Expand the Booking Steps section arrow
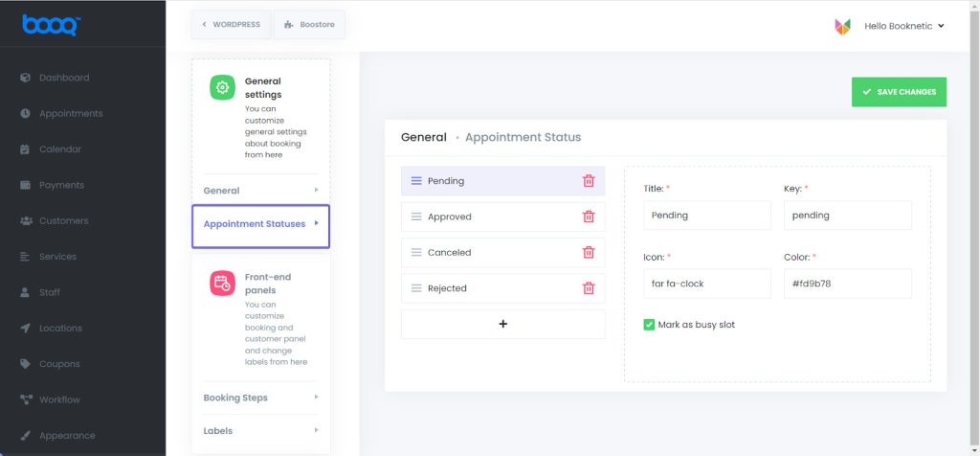This screenshot has width=980, height=456. point(316,397)
